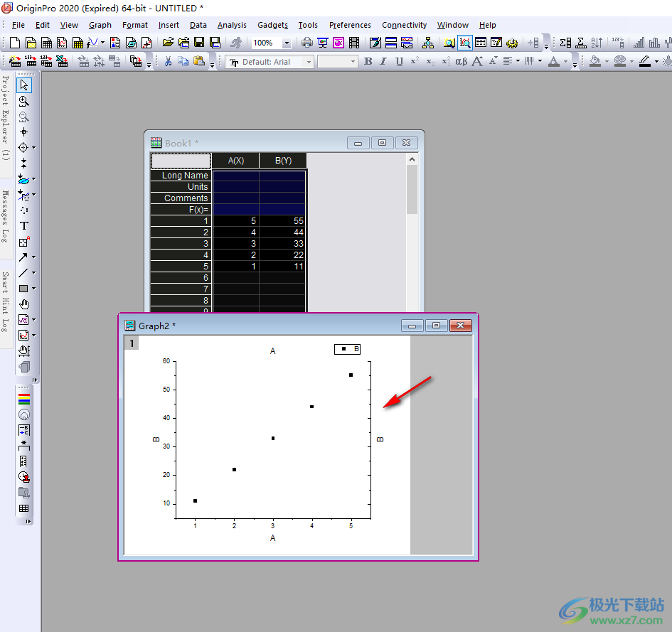672x632 pixels.
Task: Create a new project icon
Action: (14, 43)
